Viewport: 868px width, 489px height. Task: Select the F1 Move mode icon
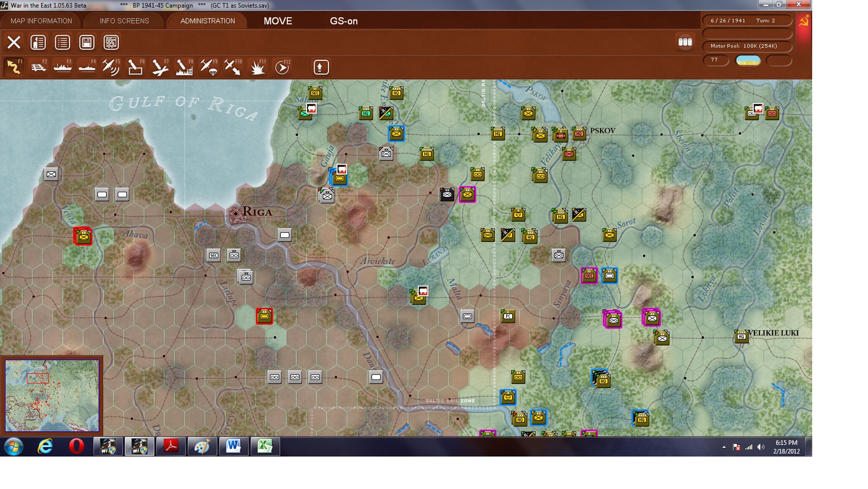pyautogui.click(x=14, y=67)
